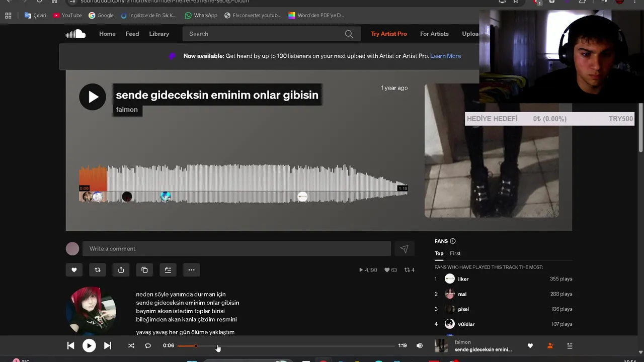This screenshot has width=644, height=362.
Task: Open the For Artists link
Action: 434,34
